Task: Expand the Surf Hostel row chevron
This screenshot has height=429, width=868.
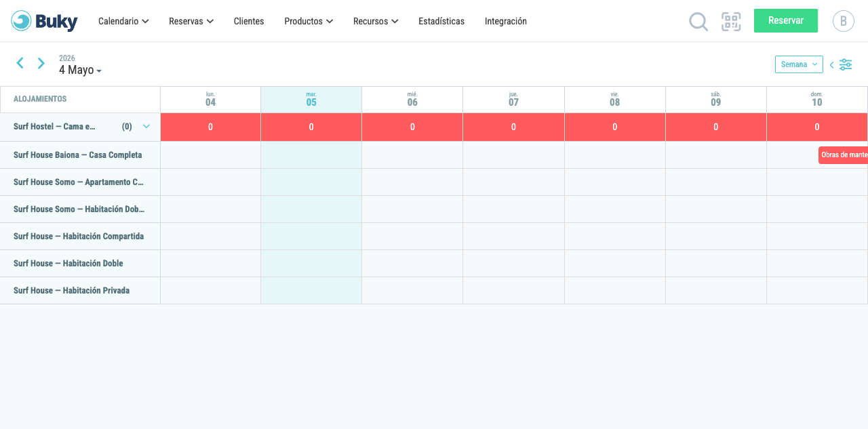Action: 146,126
